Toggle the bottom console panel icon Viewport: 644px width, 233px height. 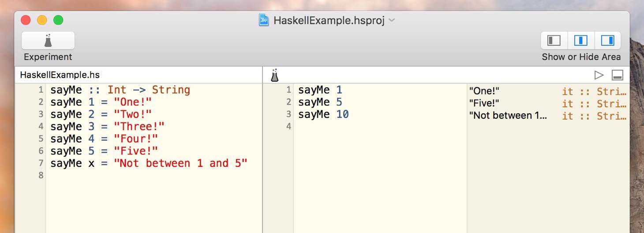tap(618, 75)
